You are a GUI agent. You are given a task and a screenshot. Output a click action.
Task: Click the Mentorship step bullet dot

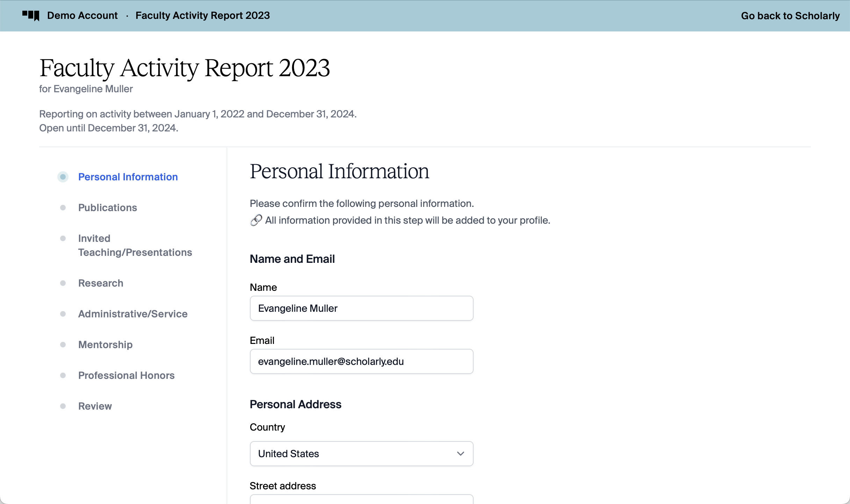coord(63,345)
